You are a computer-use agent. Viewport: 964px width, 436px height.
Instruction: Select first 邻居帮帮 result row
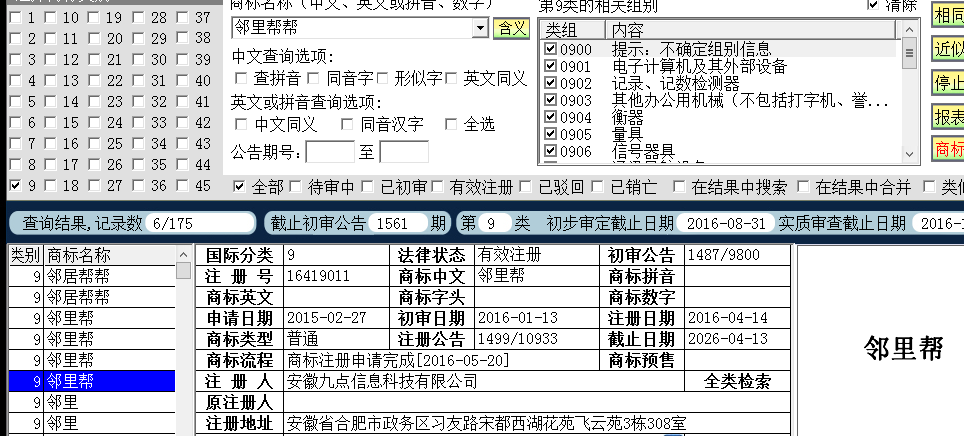[92, 277]
